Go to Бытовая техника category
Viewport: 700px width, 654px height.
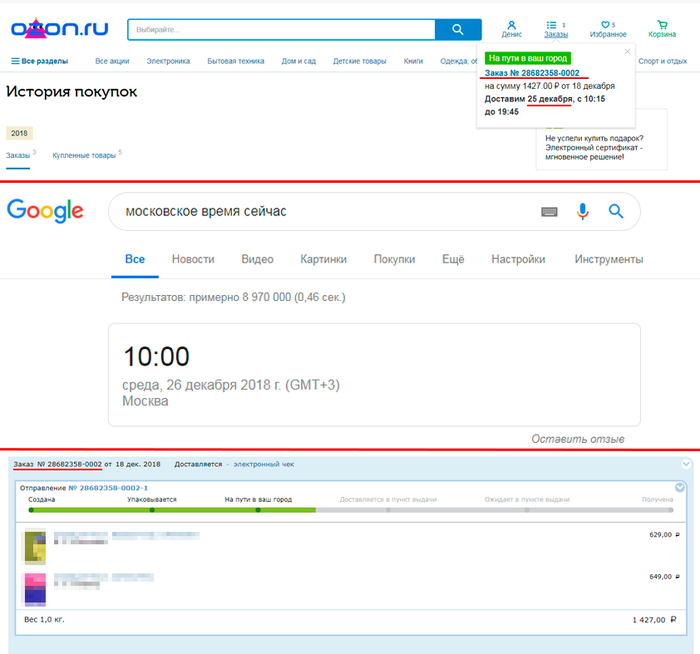[x=236, y=61]
